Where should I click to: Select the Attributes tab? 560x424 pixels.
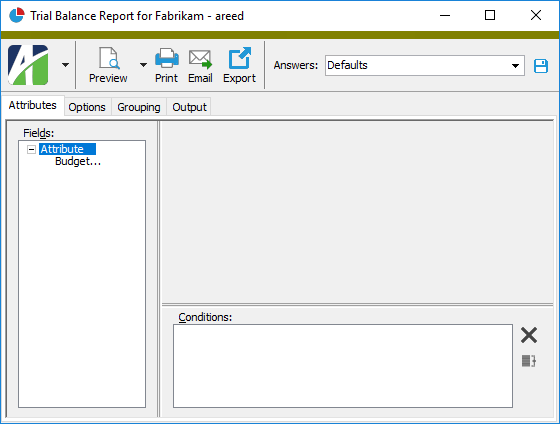tap(32, 105)
